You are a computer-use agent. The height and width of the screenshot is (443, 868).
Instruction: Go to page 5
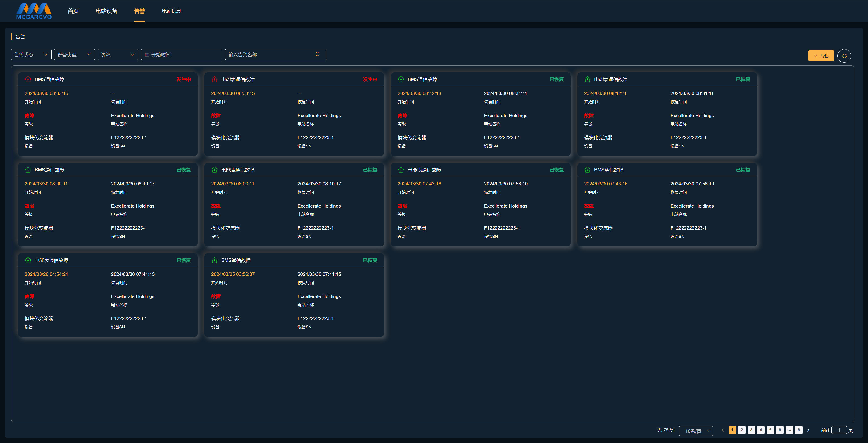pos(770,430)
